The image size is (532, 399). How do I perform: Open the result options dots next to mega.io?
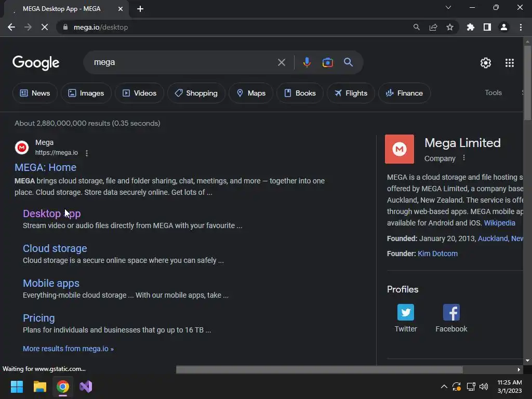tap(87, 153)
